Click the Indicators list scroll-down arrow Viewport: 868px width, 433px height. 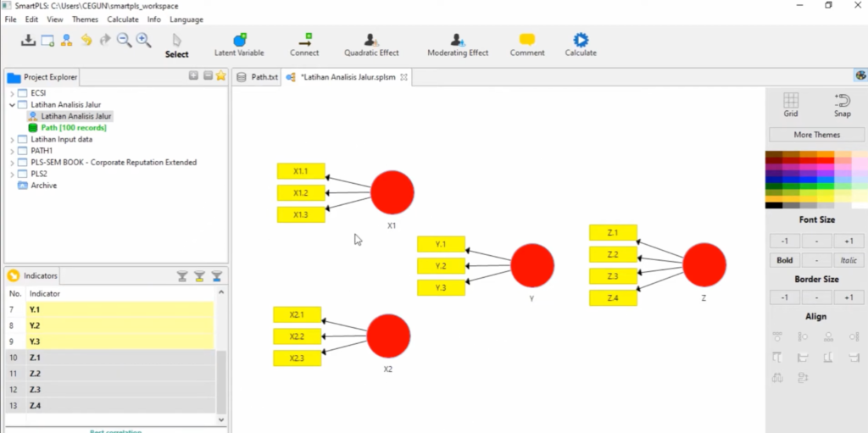point(221,419)
